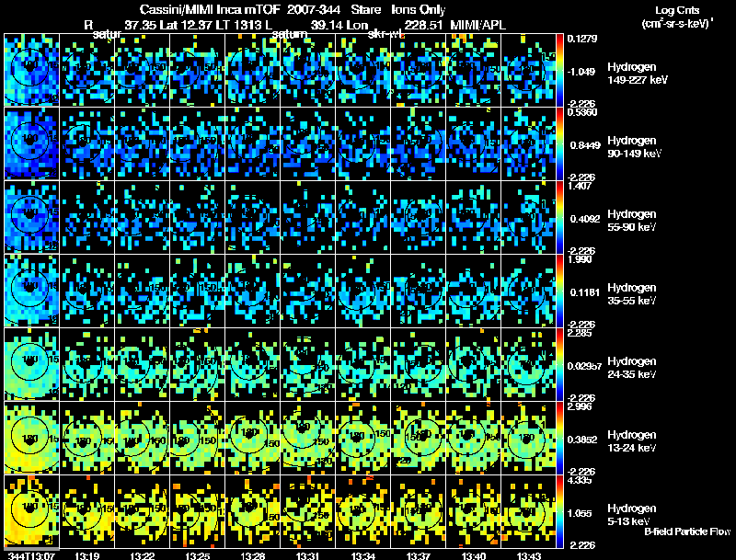Click the '4.335' color scale maximum
This screenshot has width=736, height=560.
point(580,480)
